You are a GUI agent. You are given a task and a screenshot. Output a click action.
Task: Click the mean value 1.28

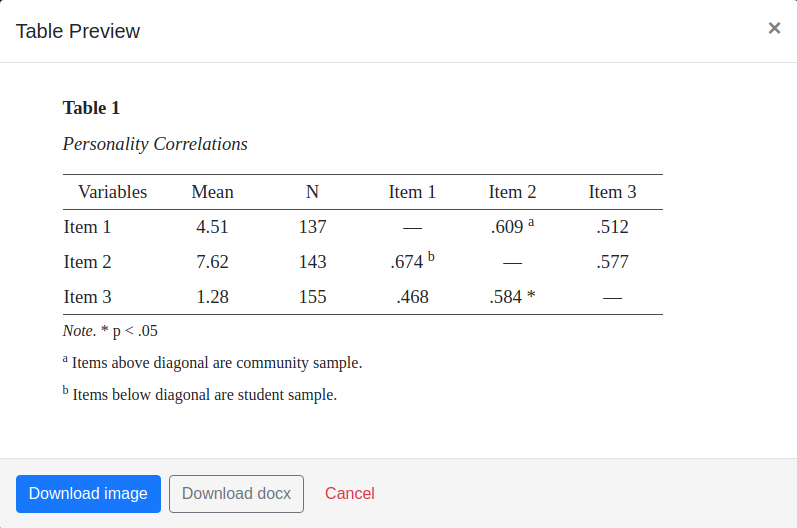(x=212, y=297)
